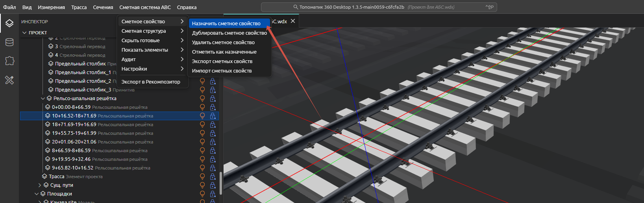
Task: Click lock icon on row 10+16.52-18+71.69
Action: pos(213,116)
